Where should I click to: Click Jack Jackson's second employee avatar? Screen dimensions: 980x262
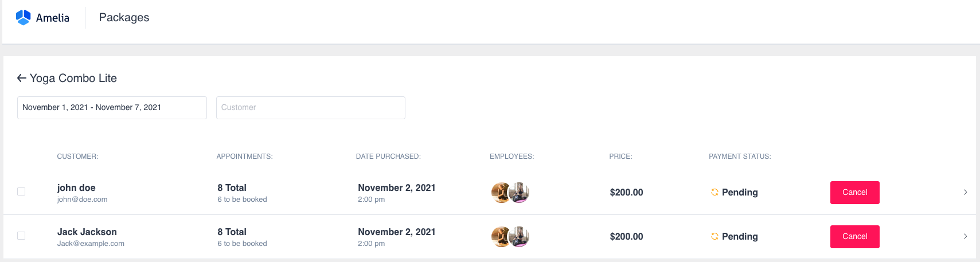(520, 236)
